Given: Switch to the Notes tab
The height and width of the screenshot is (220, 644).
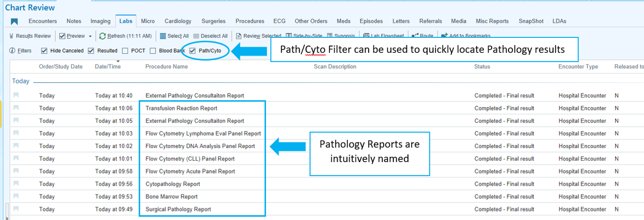Looking at the screenshot, I should pos(74,21).
